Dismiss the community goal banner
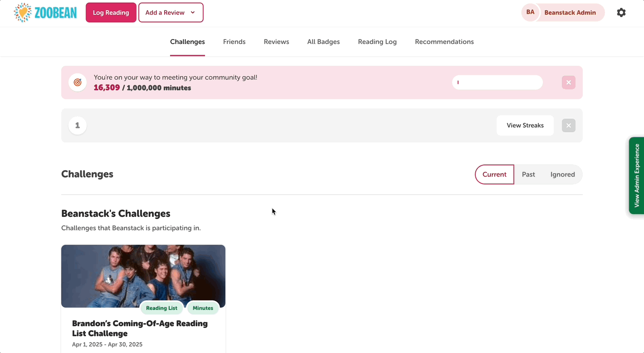This screenshot has height=353, width=644. [568, 82]
